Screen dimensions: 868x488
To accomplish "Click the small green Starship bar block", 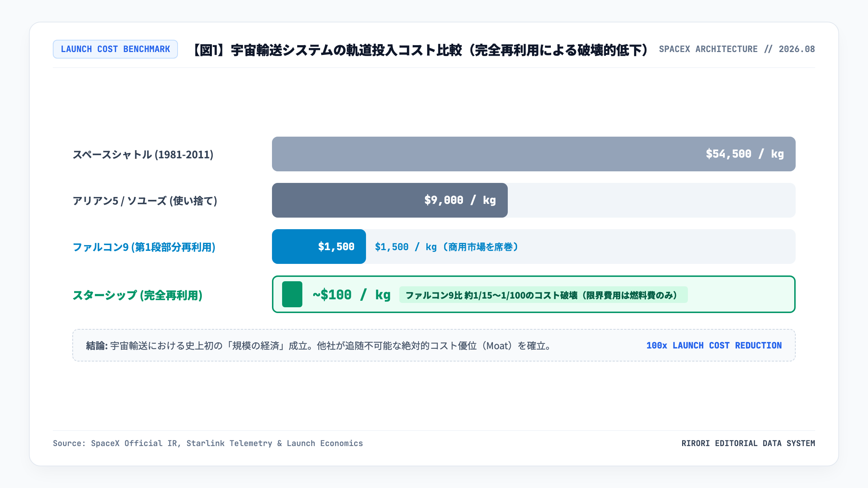I will click(292, 294).
